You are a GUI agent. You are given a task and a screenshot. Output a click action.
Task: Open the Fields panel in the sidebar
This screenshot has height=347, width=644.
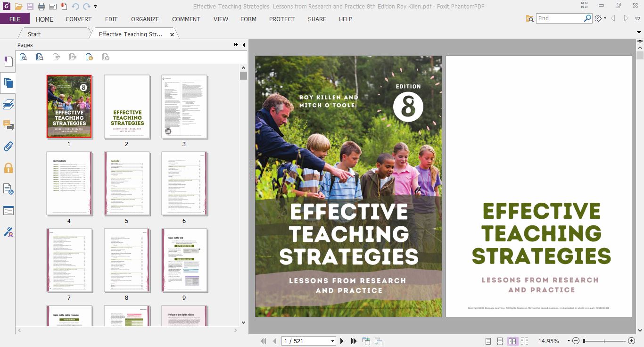(x=8, y=210)
